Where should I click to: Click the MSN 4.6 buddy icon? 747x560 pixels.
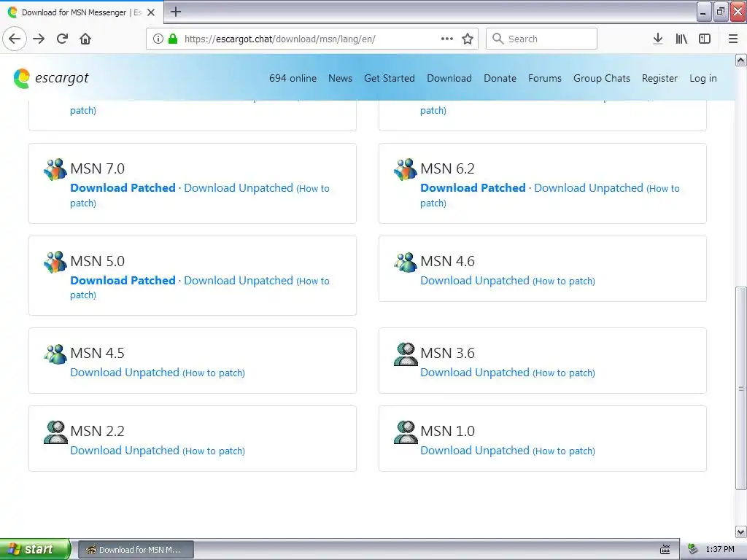coord(406,262)
